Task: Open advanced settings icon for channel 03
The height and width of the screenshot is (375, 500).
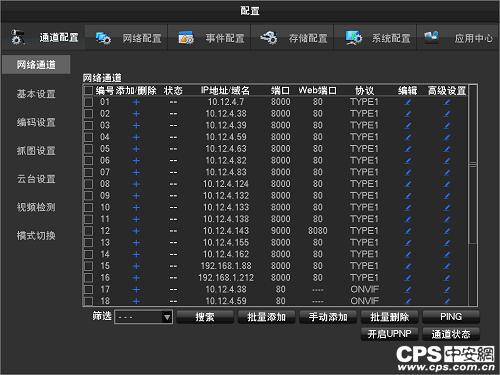Action: pos(447,125)
